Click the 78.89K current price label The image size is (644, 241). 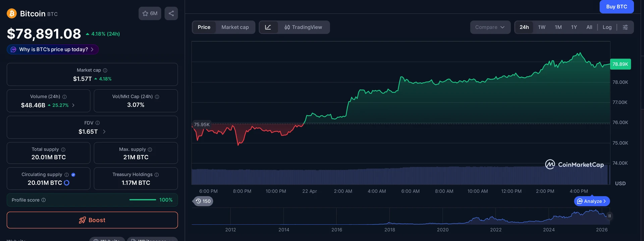(620, 64)
